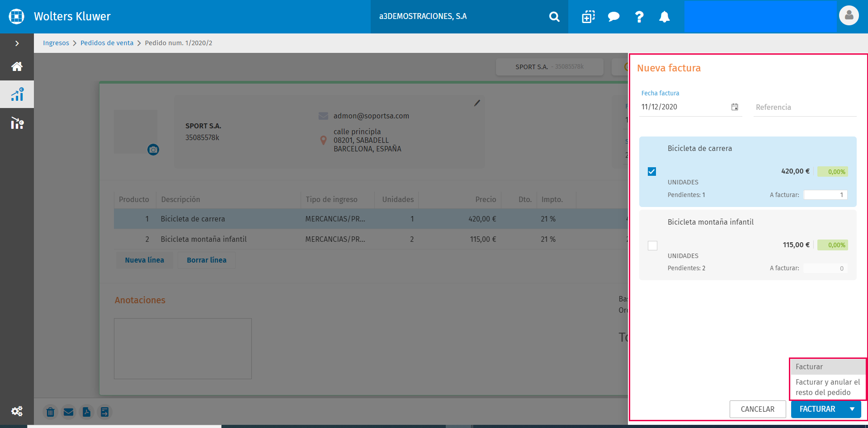Click the pencil edit icon on customer card

(x=477, y=103)
